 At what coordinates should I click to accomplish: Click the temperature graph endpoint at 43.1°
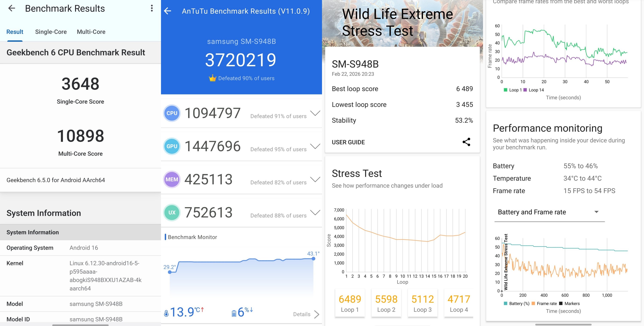click(313, 259)
